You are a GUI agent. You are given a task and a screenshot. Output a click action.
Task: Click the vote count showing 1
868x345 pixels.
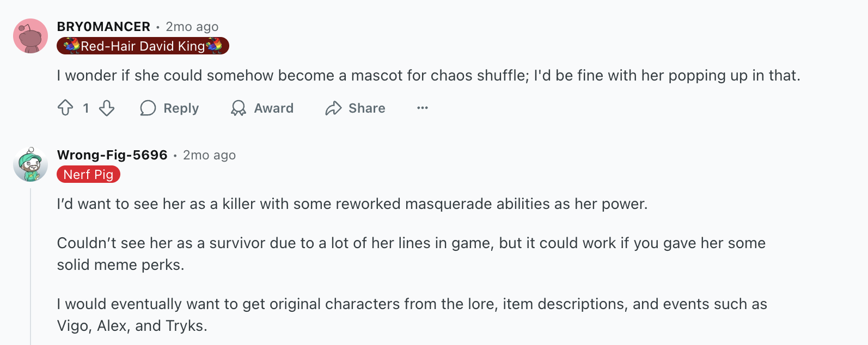[85, 108]
